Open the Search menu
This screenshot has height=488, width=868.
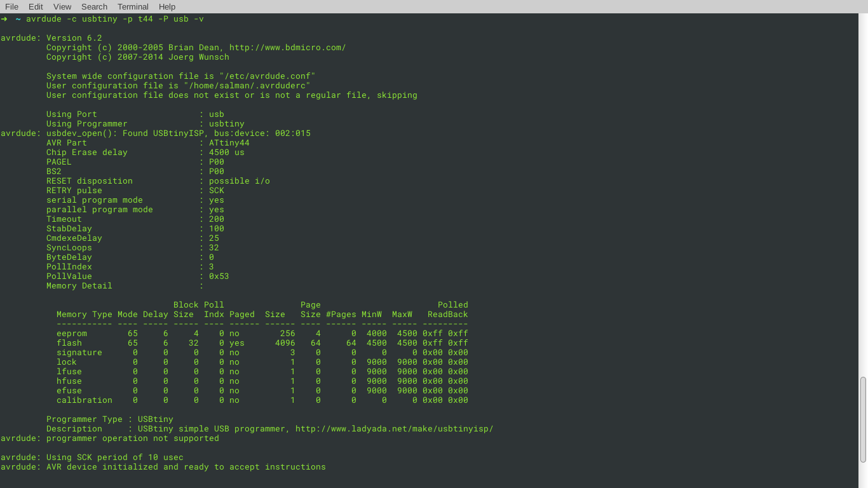(x=94, y=6)
